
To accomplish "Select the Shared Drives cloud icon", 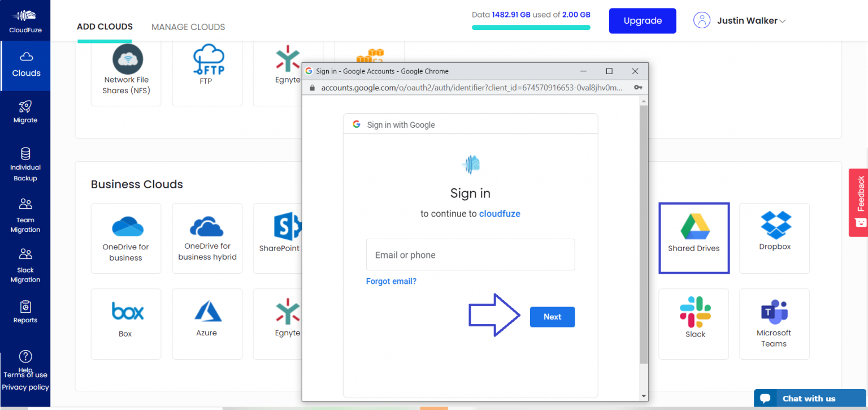I will click(x=693, y=238).
